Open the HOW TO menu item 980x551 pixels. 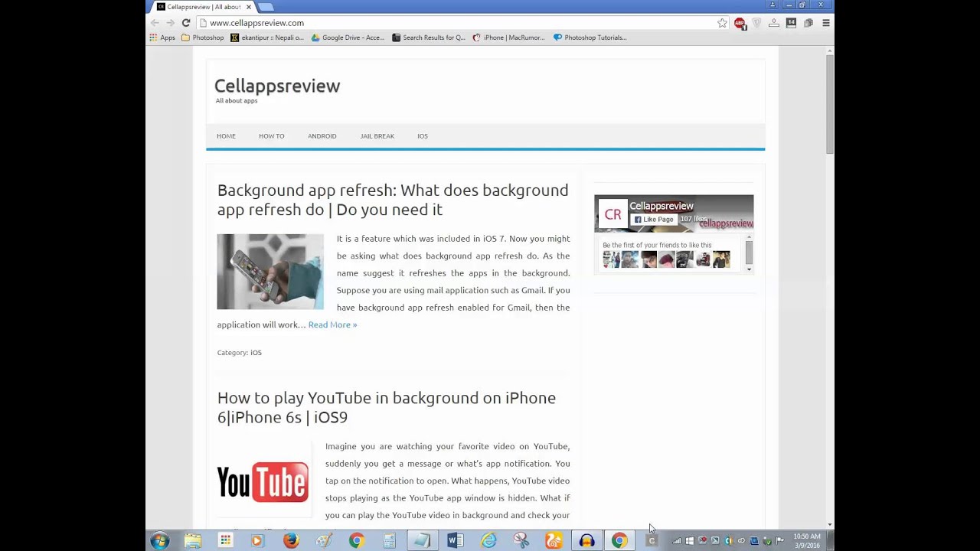click(271, 136)
